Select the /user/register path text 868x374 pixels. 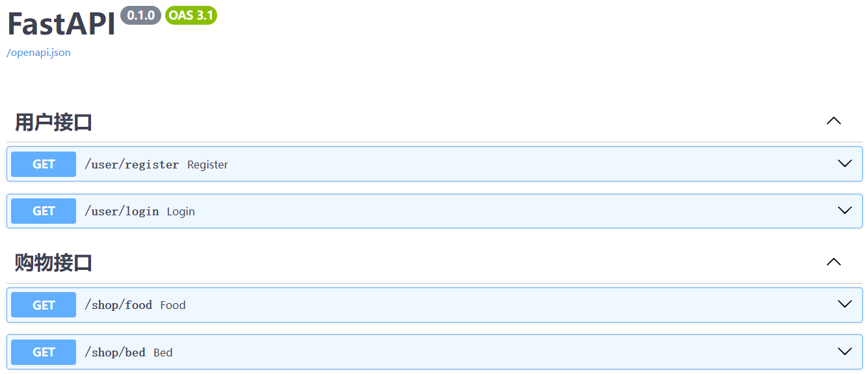click(131, 165)
